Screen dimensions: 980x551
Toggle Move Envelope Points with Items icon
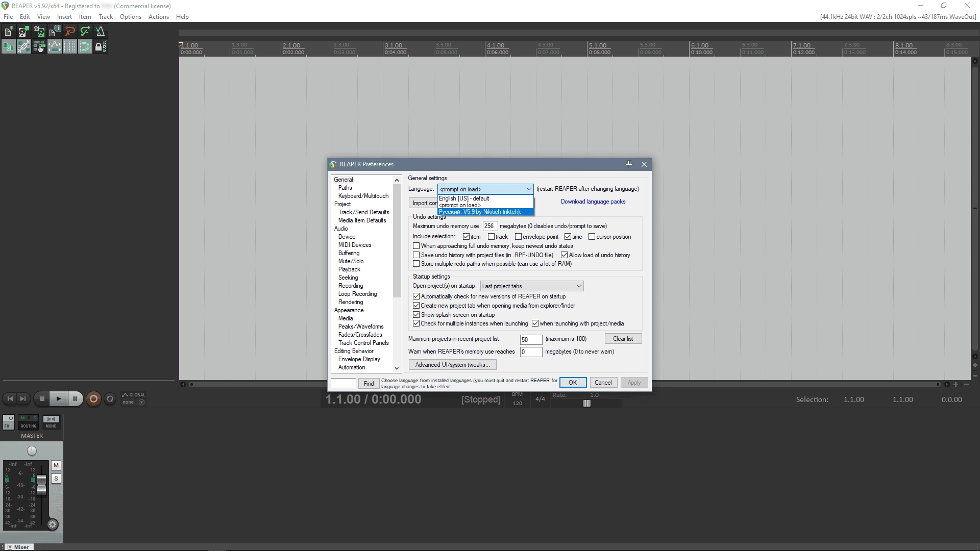click(54, 47)
